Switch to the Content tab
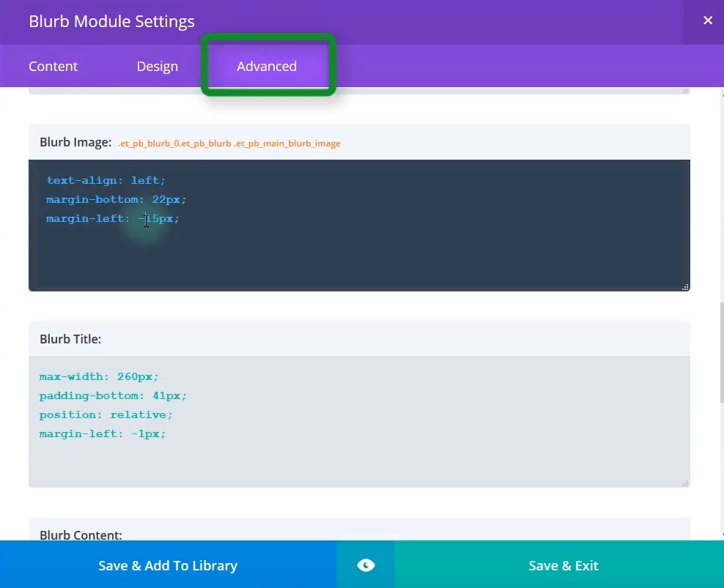 coord(53,66)
